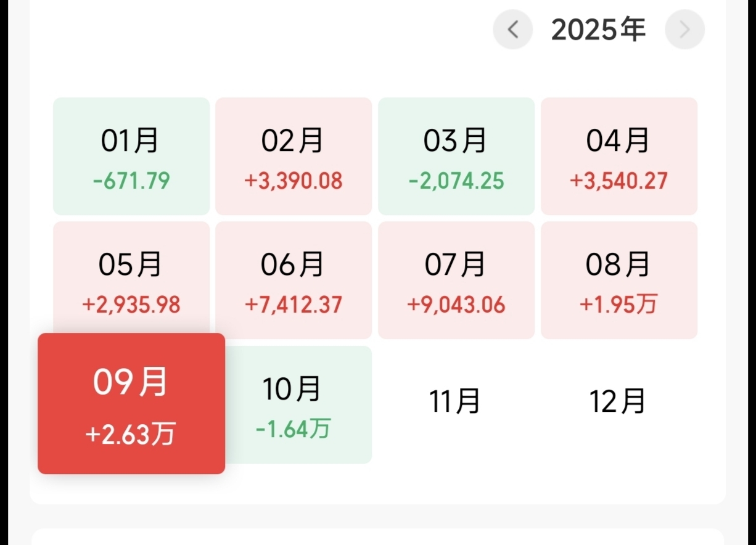Tap the empty 11月 month cell
This screenshot has width=756, height=545.
455,402
